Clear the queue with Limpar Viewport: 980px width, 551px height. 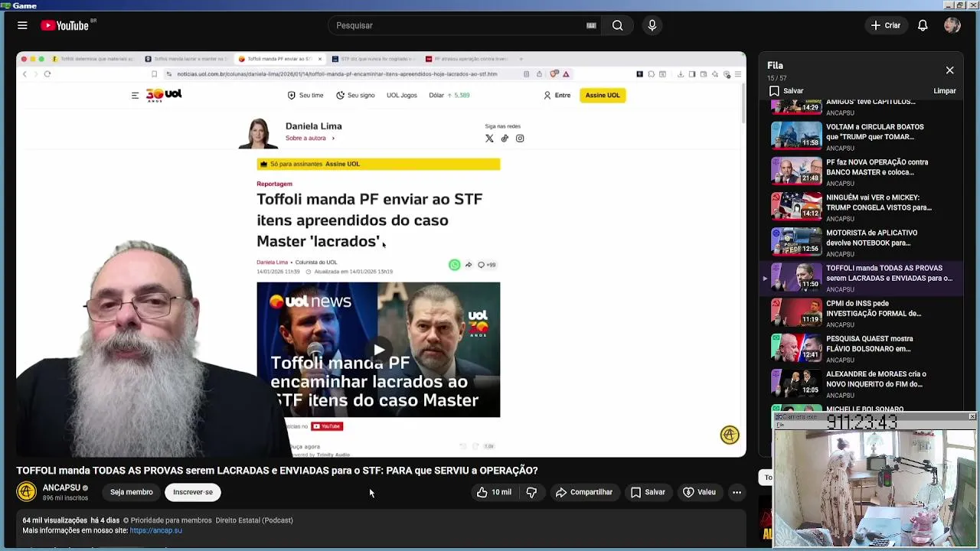(945, 90)
